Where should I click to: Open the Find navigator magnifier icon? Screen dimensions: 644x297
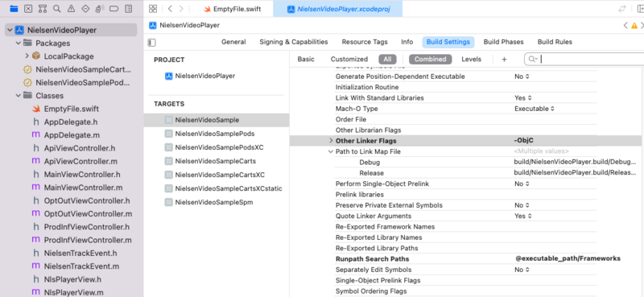(56, 8)
